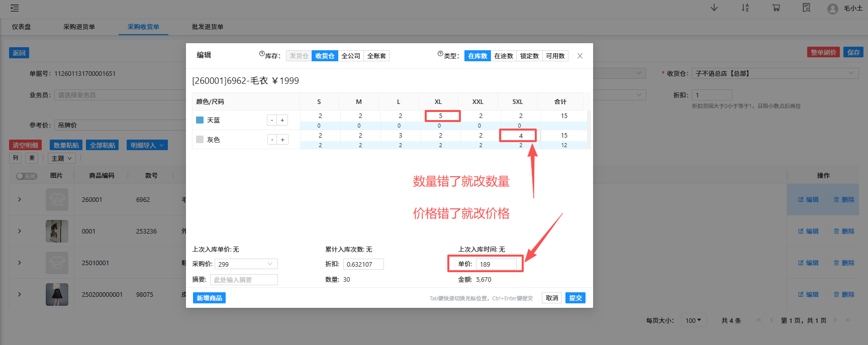The width and height of the screenshot is (868, 345).
Task: Expand the row for product 25010001
Action: click(x=20, y=263)
